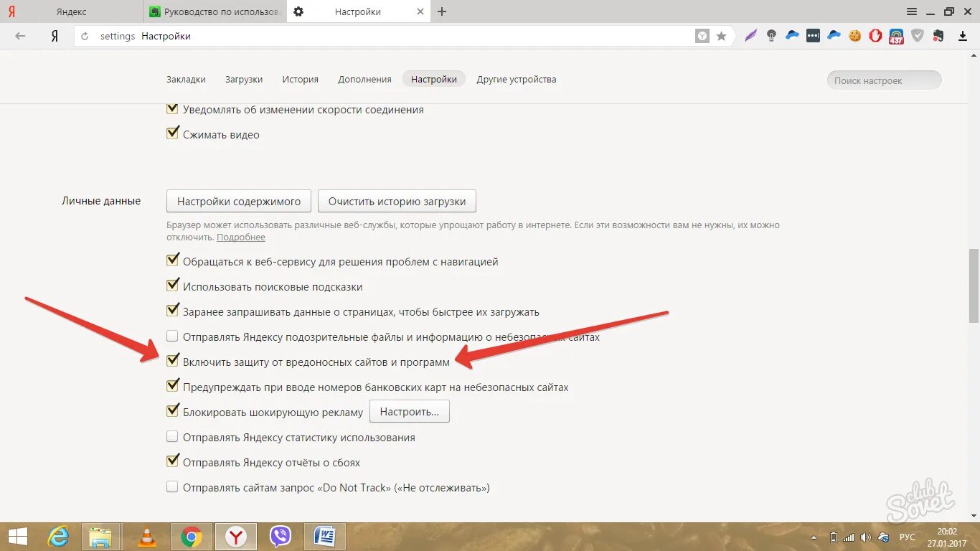Toggle "Заранее запрашивать данные о страницах" checkbox
The image size is (980, 551).
coord(172,311)
